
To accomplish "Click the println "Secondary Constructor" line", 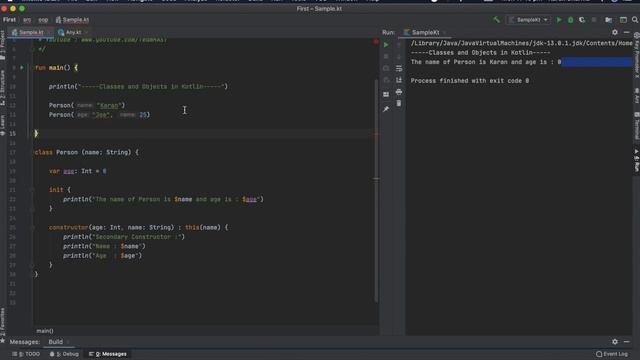I will [124, 237].
